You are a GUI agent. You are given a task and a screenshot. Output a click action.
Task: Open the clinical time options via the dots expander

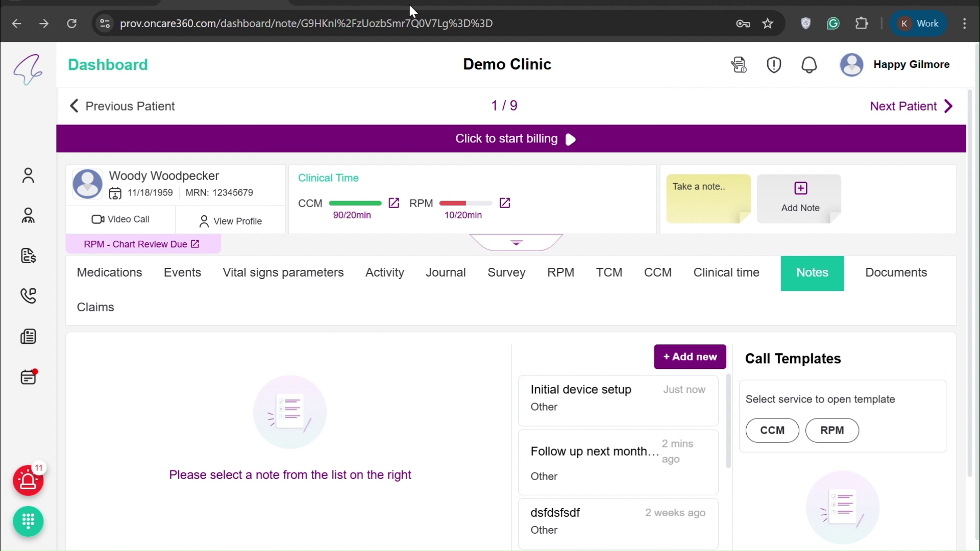516,242
